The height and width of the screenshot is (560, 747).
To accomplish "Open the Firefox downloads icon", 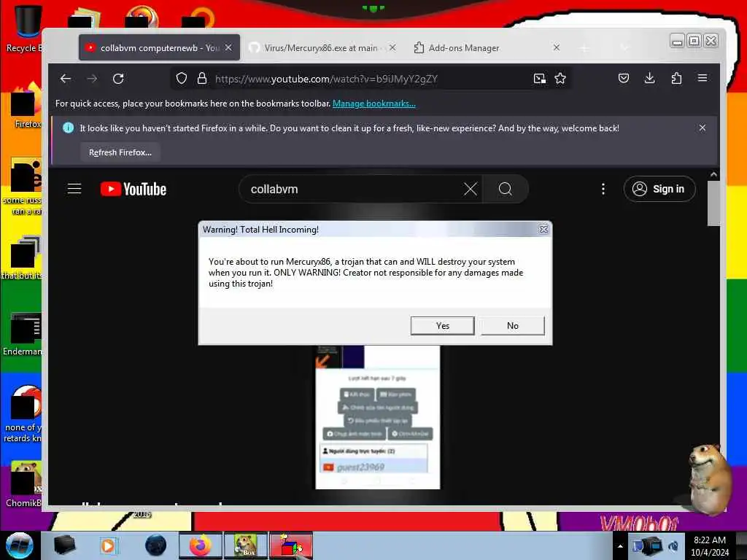I will tap(650, 78).
